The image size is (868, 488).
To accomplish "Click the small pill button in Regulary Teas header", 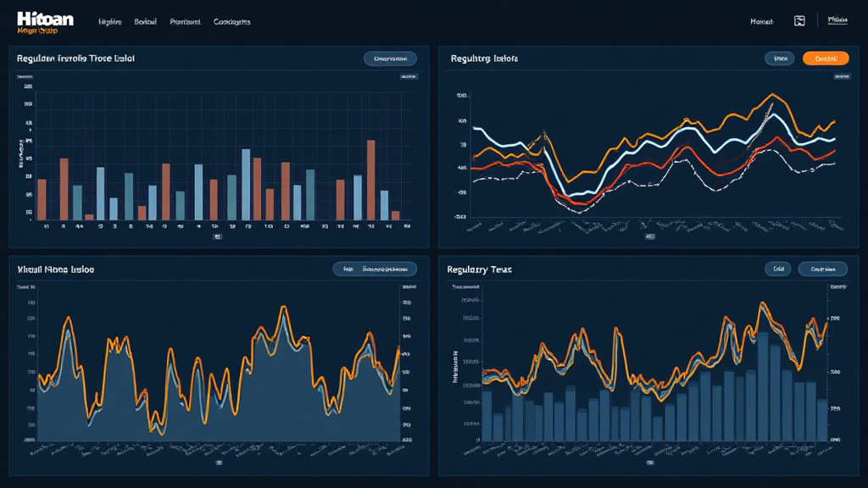I will pyautogui.click(x=777, y=269).
